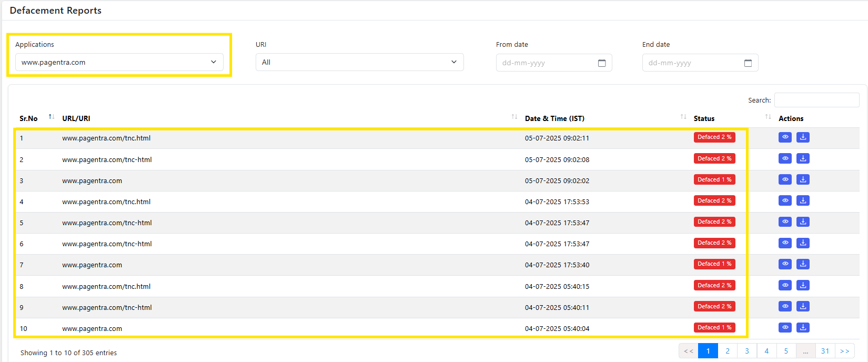
Task: Click the End date input field
Action: pos(700,63)
